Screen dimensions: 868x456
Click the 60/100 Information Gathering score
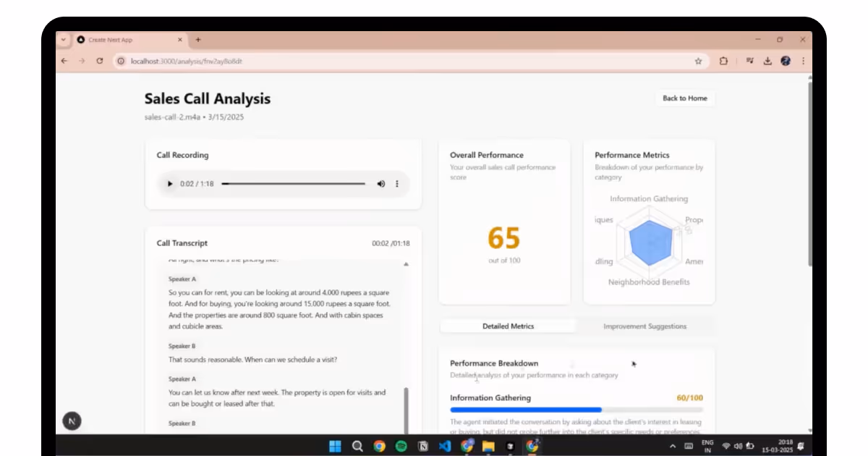tap(689, 398)
